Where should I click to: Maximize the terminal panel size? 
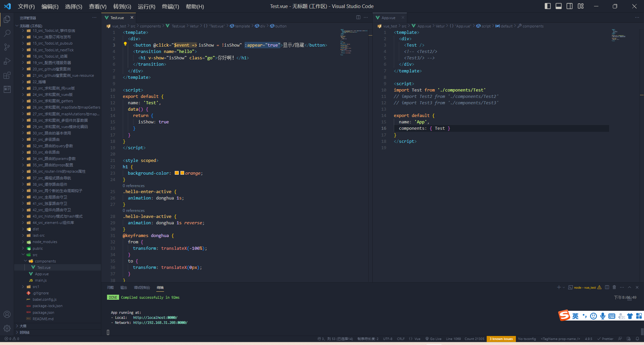tap(630, 287)
